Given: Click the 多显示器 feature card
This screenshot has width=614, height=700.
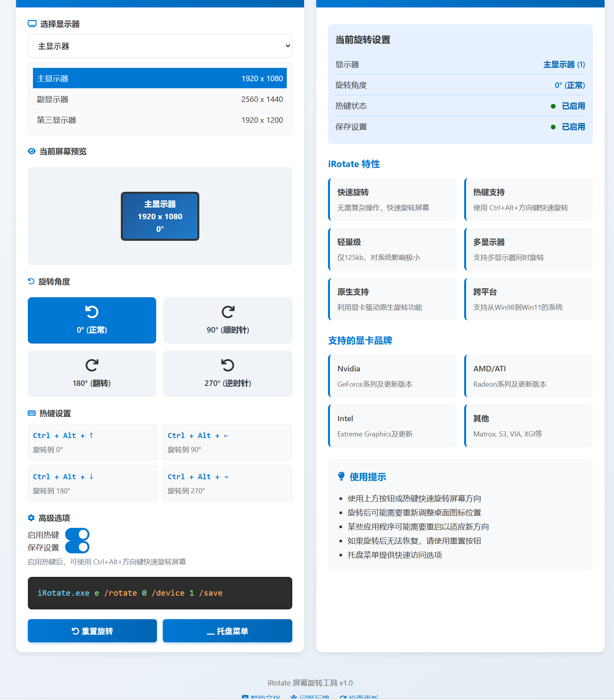Looking at the screenshot, I should click(528, 249).
